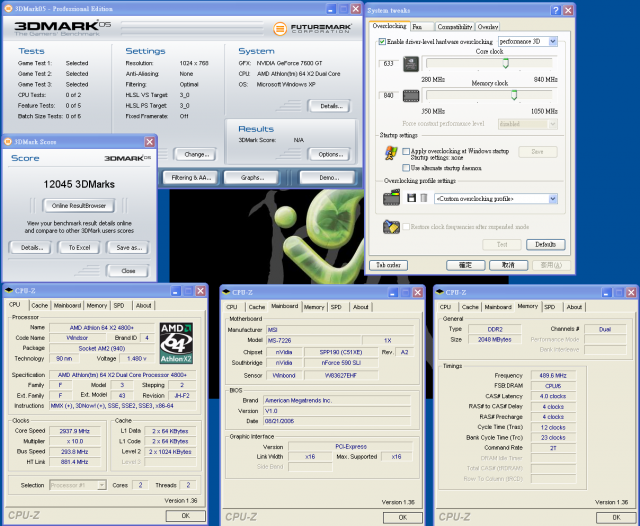Click the motherboard model MS-7226 field

pos(313,340)
